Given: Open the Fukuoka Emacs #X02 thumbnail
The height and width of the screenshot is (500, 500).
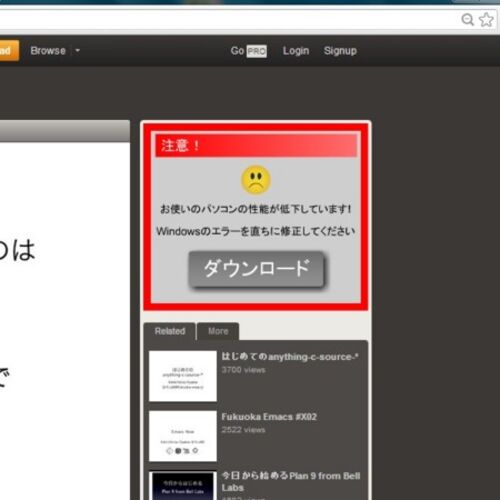Looking at the screenshot, I should pos(183,436).
